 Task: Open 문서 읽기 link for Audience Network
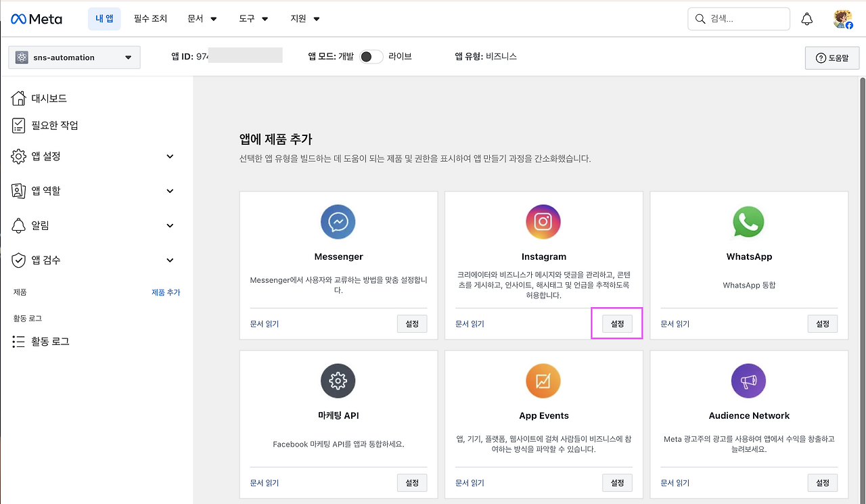click(x=675, y=483)
